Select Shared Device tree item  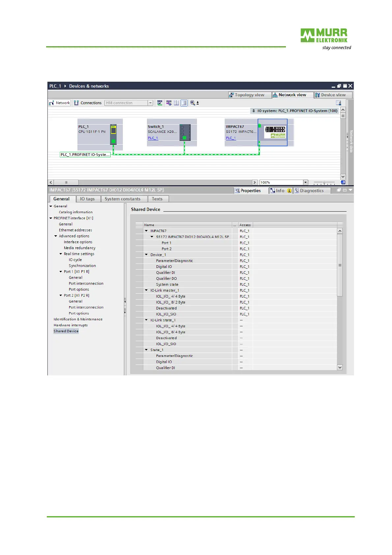(x=66, y=331)
